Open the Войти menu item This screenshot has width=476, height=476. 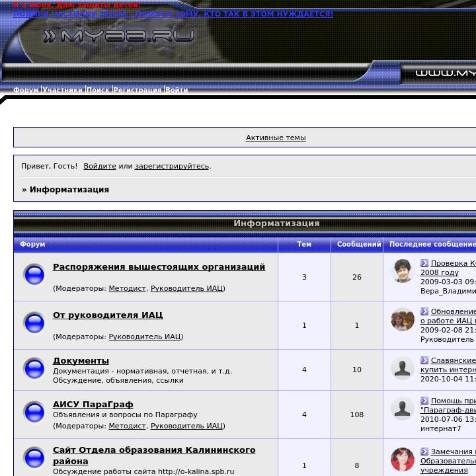click(177, 90)
